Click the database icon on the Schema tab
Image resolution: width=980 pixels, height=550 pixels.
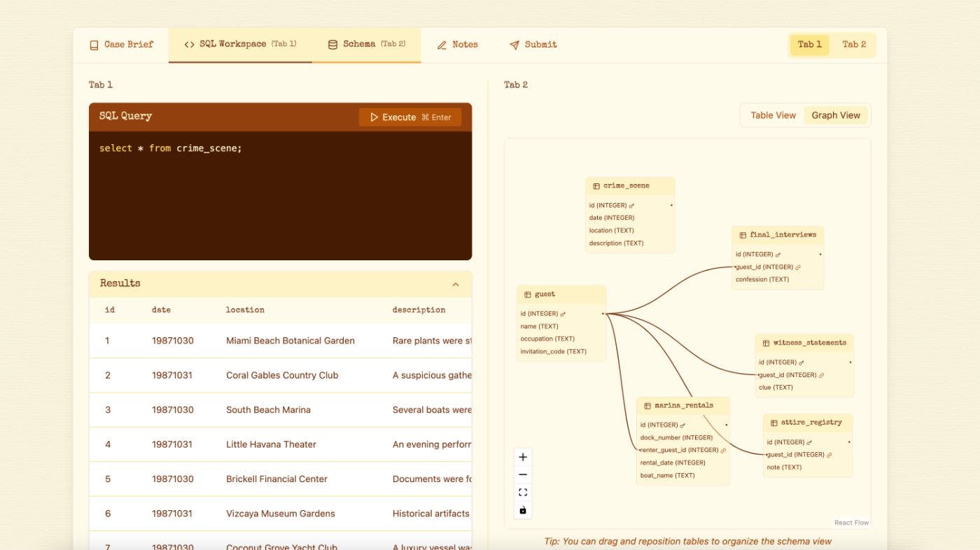coord(332,43)
